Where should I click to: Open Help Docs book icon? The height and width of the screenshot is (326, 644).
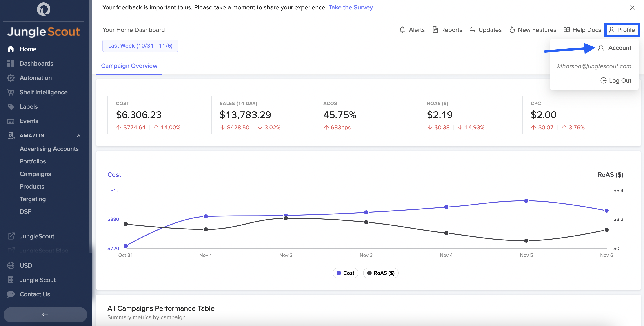coord(566,30)
